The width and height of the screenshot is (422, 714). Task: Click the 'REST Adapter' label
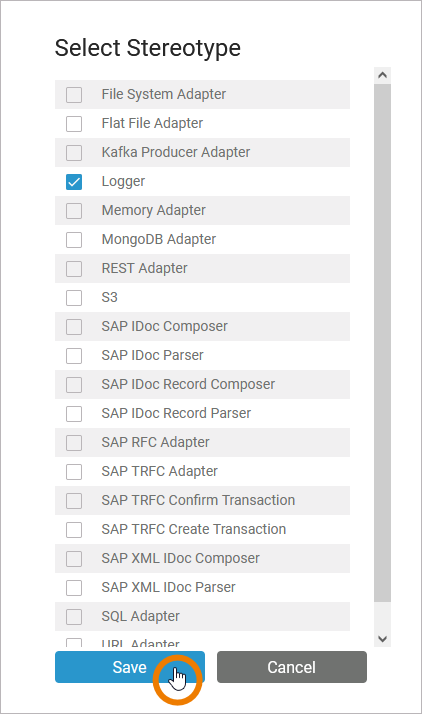click(144, 268)
